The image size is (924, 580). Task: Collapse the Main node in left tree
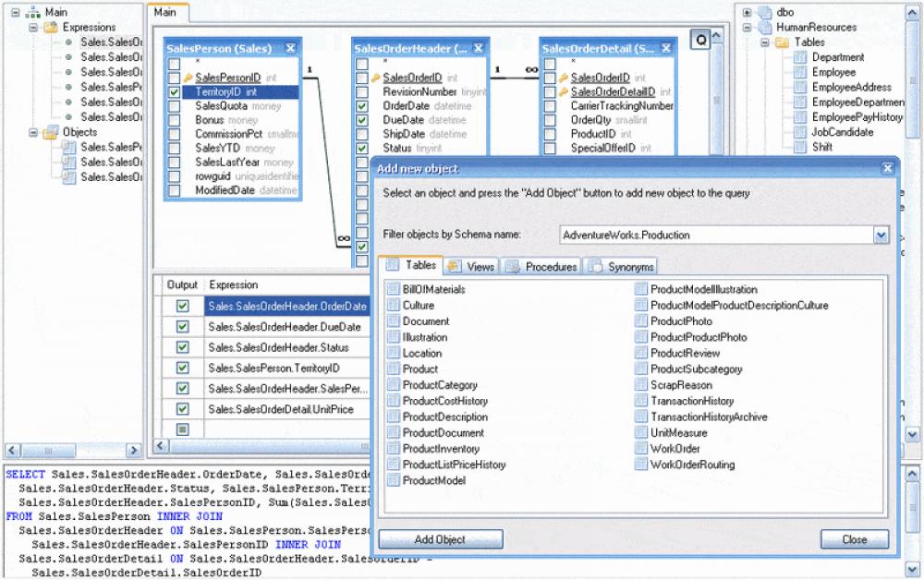[16, 13]
